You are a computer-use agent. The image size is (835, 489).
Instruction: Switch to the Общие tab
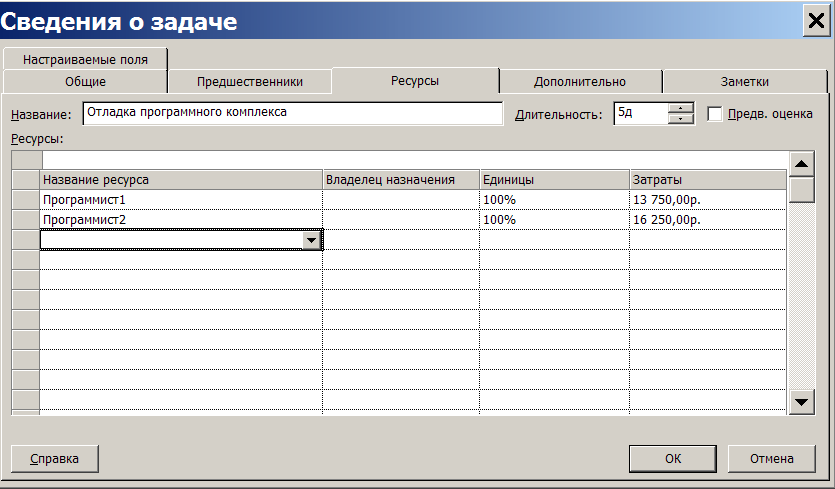(x=85, y=82)
